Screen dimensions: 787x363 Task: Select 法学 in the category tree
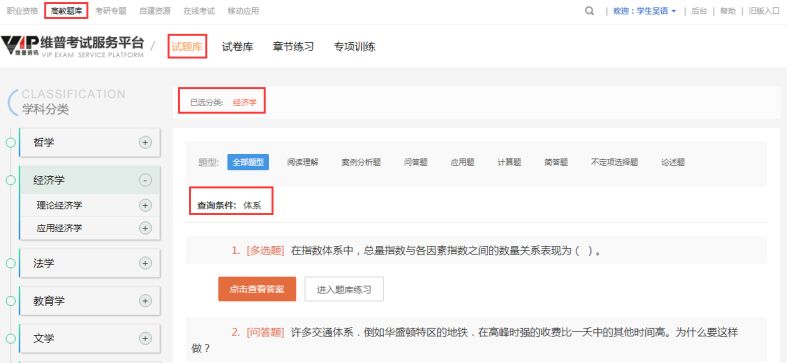(x=44, y=263)
